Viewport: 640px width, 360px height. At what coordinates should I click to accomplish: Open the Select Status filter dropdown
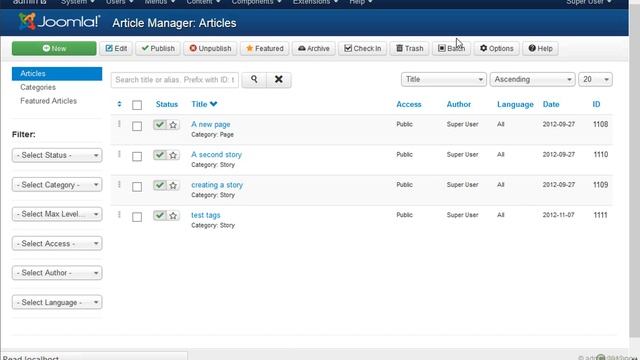[57, 155]
